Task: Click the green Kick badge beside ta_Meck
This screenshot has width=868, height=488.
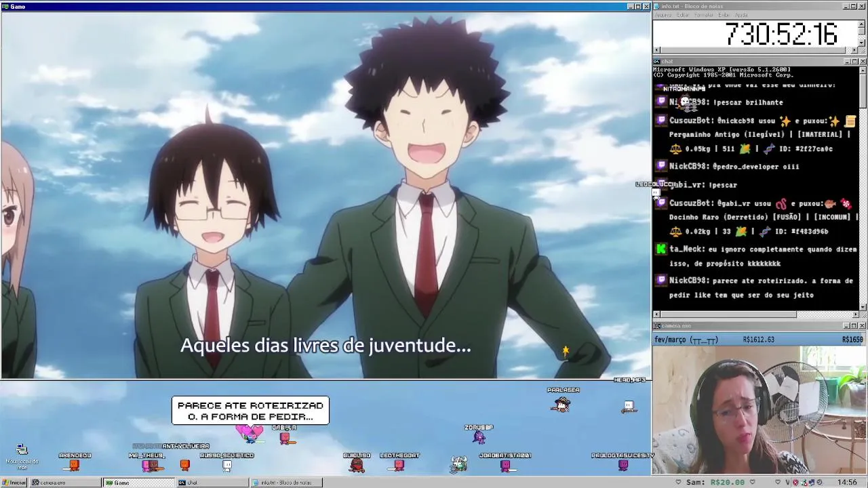Action: (x=661, y=249)
